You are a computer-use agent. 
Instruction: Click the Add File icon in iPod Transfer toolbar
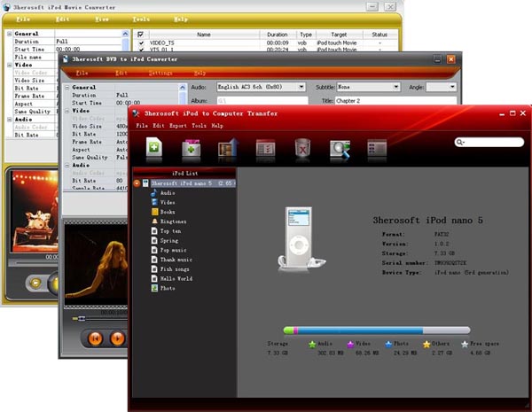click(x=154, y=147)
